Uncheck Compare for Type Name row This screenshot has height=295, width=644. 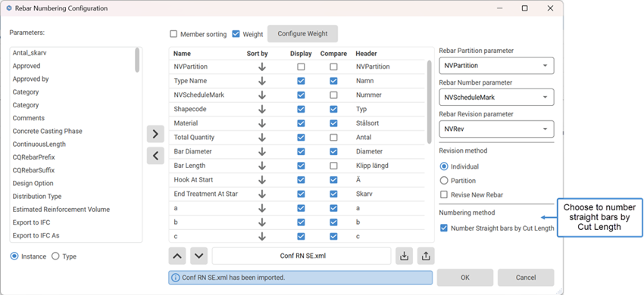(x=333, y=81)
